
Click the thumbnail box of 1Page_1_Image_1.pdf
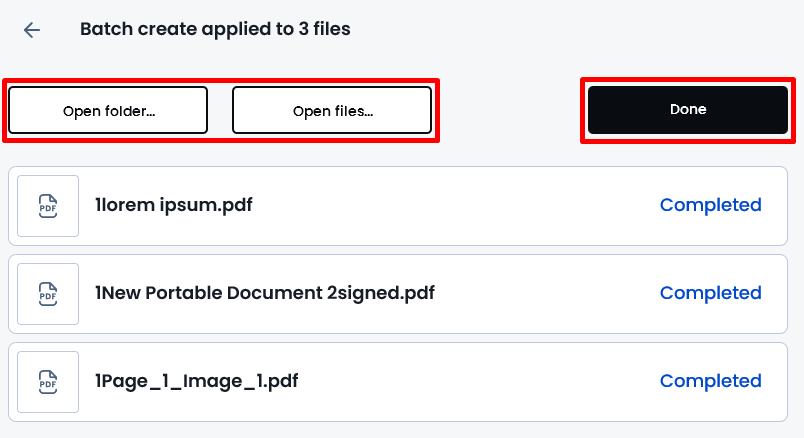48,382
